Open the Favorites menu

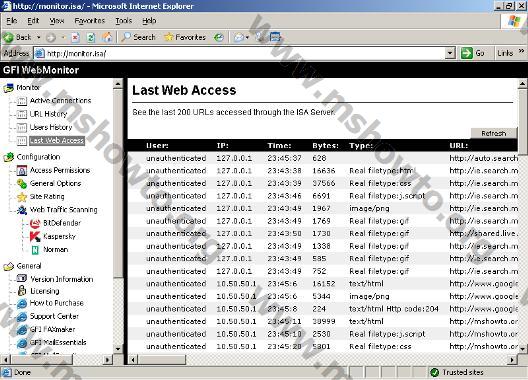pyautogui.click(x=90, y=21)
